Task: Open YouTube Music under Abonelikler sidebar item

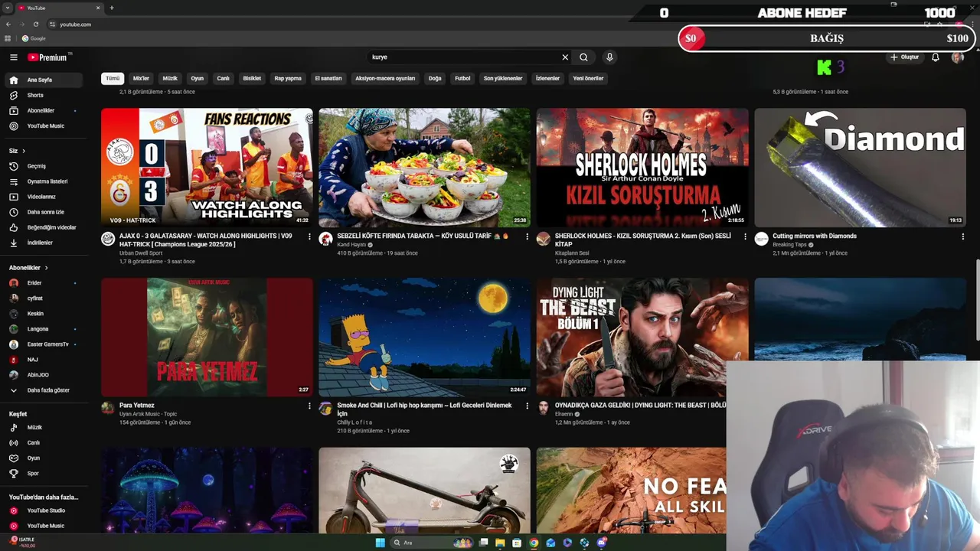Action: pos(46,126)
